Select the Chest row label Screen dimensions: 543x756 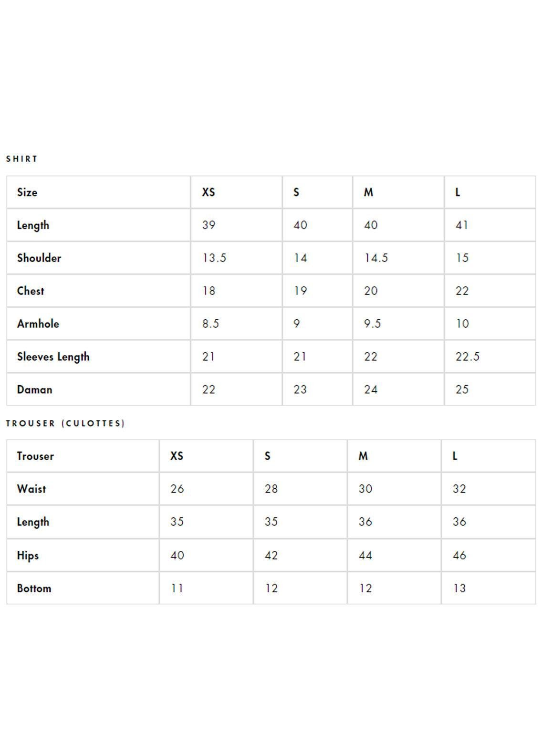pyautogui.click(x=31, y=291)
